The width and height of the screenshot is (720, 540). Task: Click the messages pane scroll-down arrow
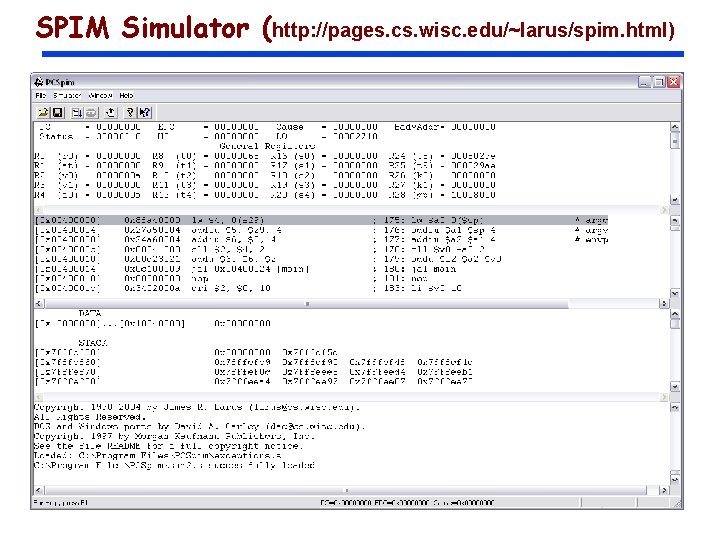[675, 480]
